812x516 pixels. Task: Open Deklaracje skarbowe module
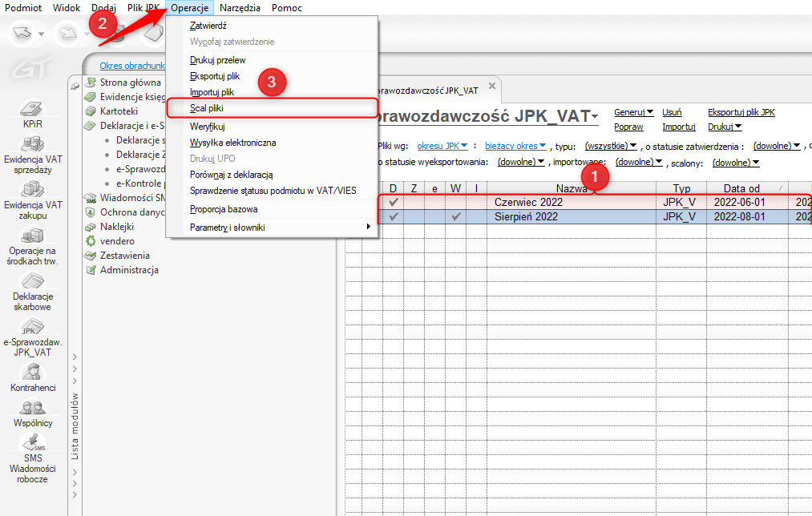click(x=33, y=292)
